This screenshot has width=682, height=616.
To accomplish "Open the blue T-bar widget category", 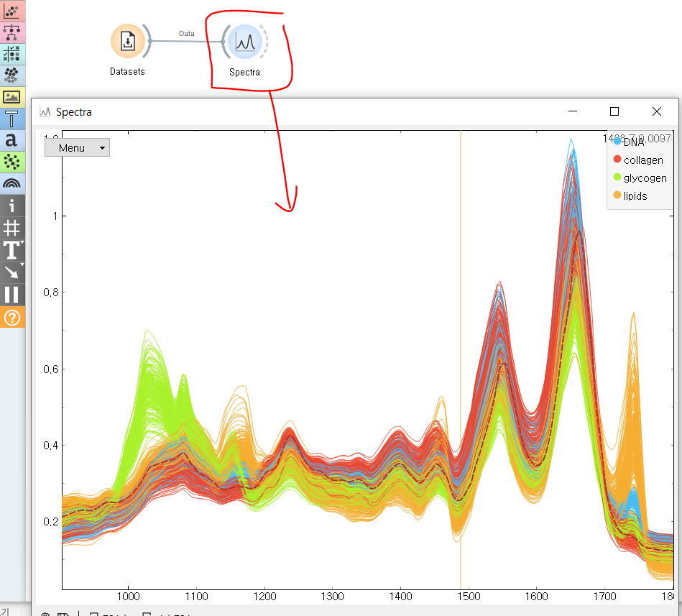I will 11,119.
